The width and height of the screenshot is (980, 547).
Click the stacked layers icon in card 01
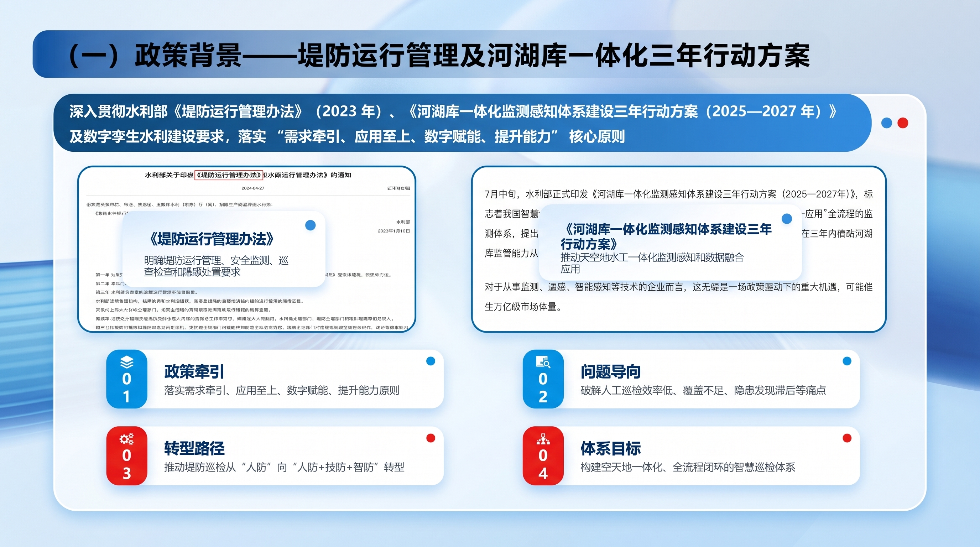coord(127,362)
